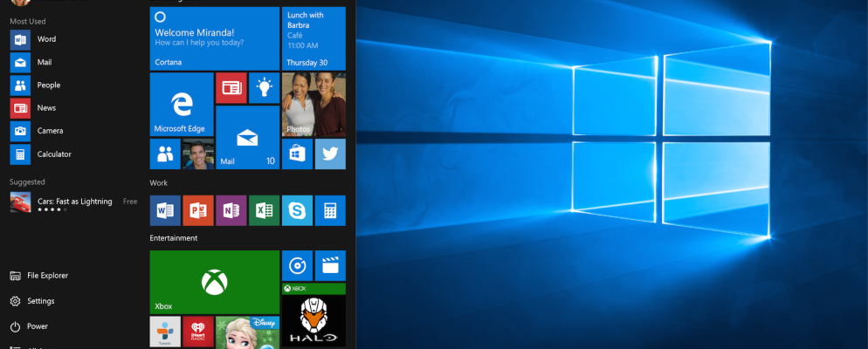Open the Photos tile with two women
The height and width of the screenshot is (349, 868).
tap(313, 105)
